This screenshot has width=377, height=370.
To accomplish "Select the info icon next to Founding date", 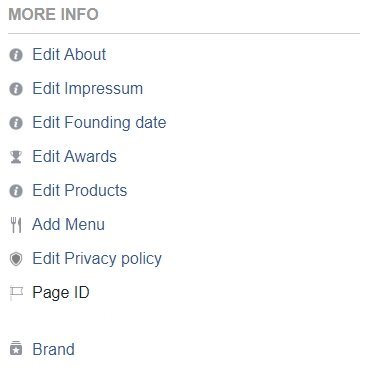I will pyautogui.click(x=16, y=123).
